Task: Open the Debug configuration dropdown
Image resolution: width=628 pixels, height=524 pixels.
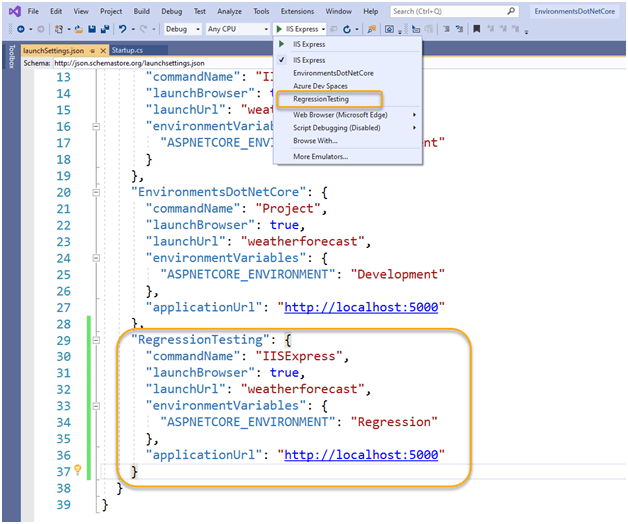Action: [181, 29]
